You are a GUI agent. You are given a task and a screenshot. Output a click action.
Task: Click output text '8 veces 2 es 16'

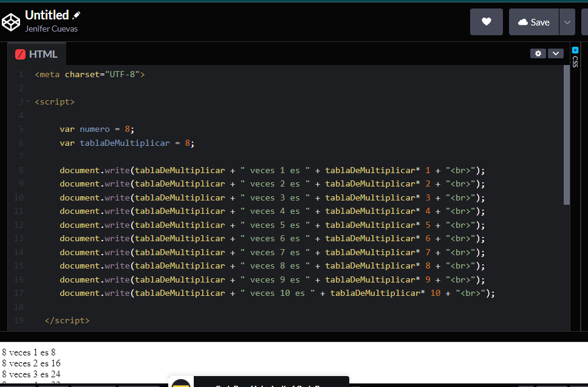coord(31,363)
